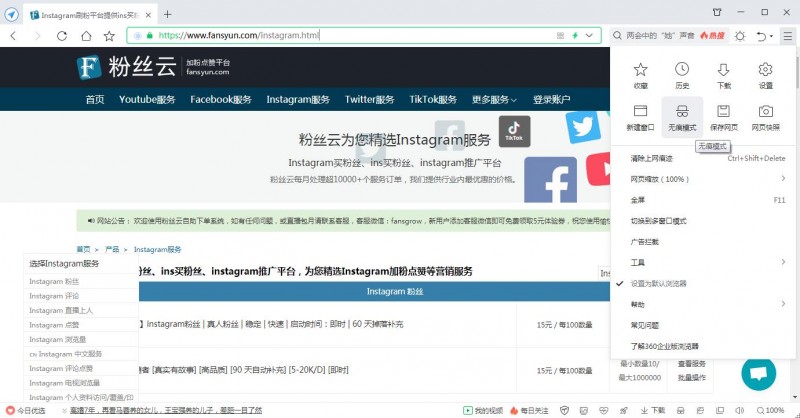
Task: Open 了解360企业版浏览器 menu entry
Action: (x=703, y=346)
